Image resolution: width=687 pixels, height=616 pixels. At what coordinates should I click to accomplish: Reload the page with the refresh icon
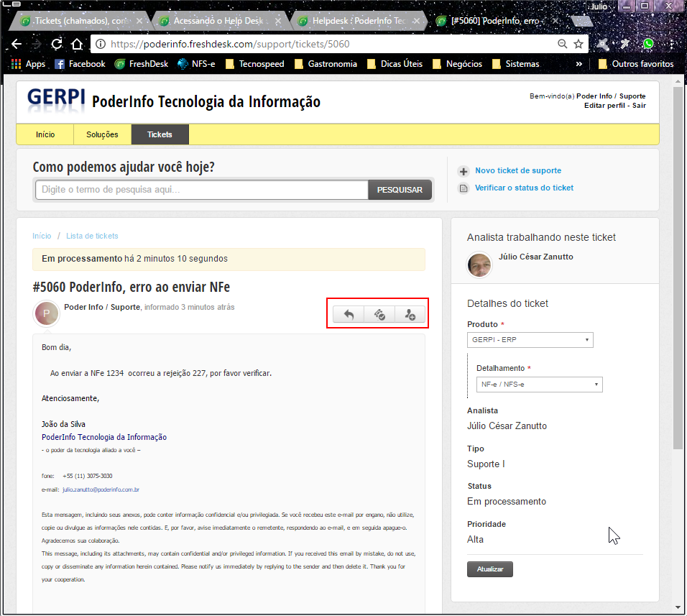point(57,44)
